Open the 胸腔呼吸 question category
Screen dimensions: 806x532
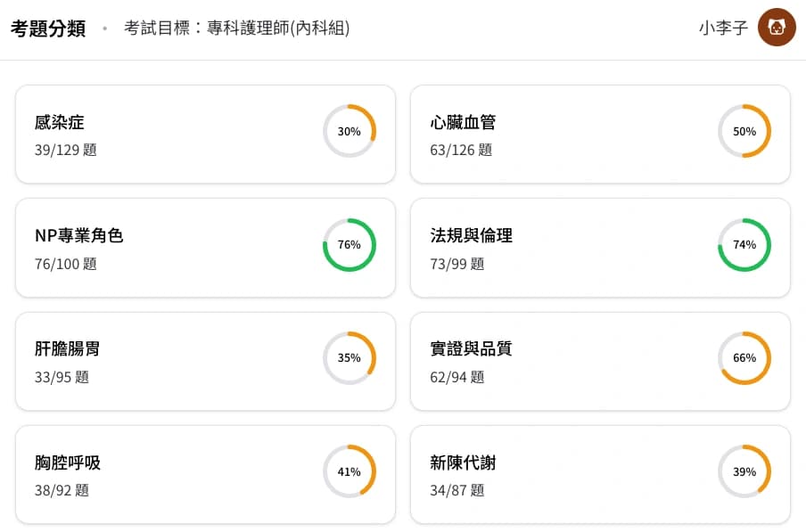pos(178,475)
